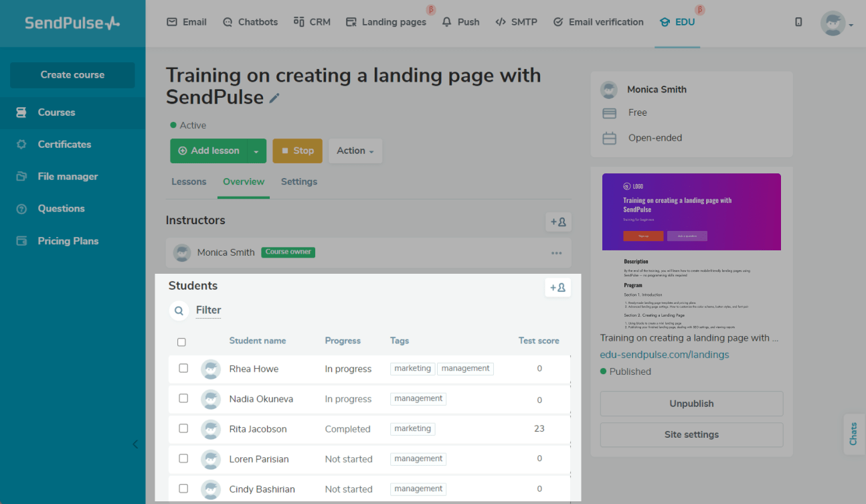
Task: Click add student icon in Students section
Action: (558, 288)
